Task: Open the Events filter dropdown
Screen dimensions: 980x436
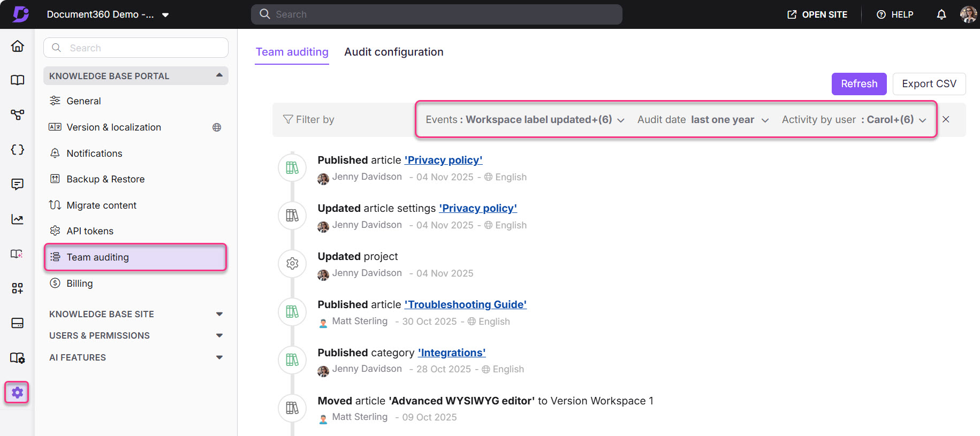Action: tap(525, 119)
